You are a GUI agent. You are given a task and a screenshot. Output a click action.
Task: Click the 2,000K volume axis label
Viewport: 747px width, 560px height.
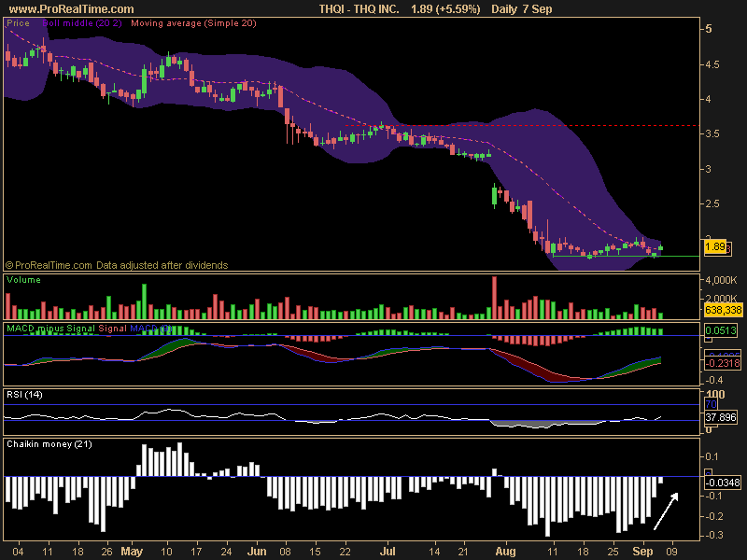click(721, 298)
